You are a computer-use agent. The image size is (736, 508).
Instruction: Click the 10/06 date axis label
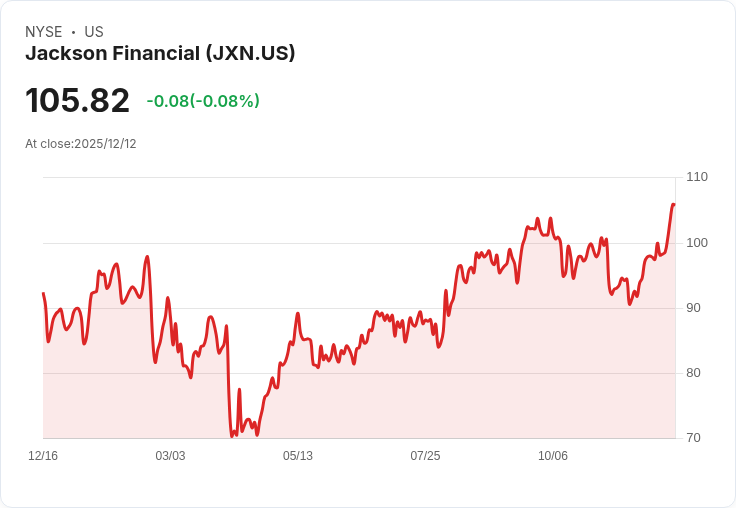tap(552, 455)
